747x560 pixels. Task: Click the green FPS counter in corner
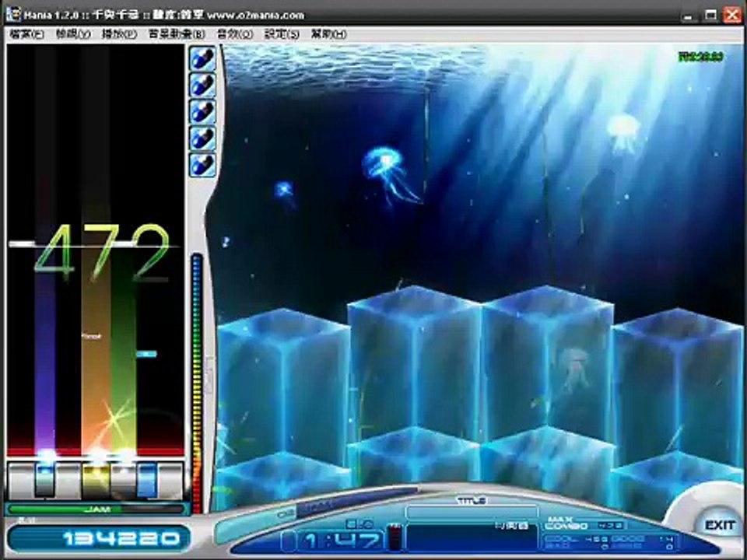pos(701,57)
